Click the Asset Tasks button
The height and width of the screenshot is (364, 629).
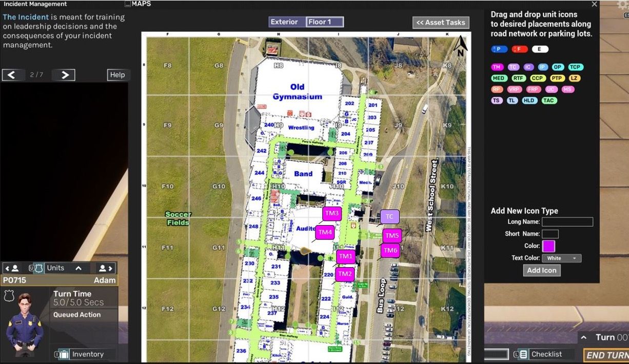[441, 23]
